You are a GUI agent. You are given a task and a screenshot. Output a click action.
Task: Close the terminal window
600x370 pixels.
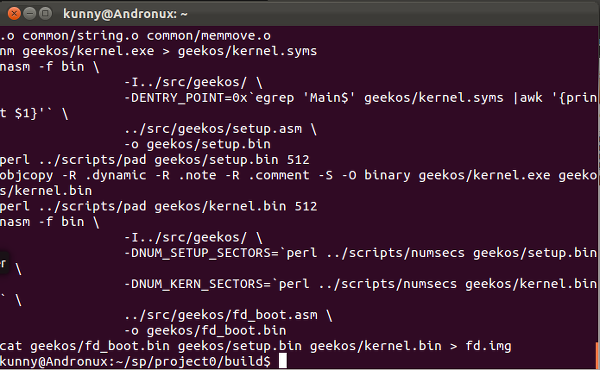(14, 14)
